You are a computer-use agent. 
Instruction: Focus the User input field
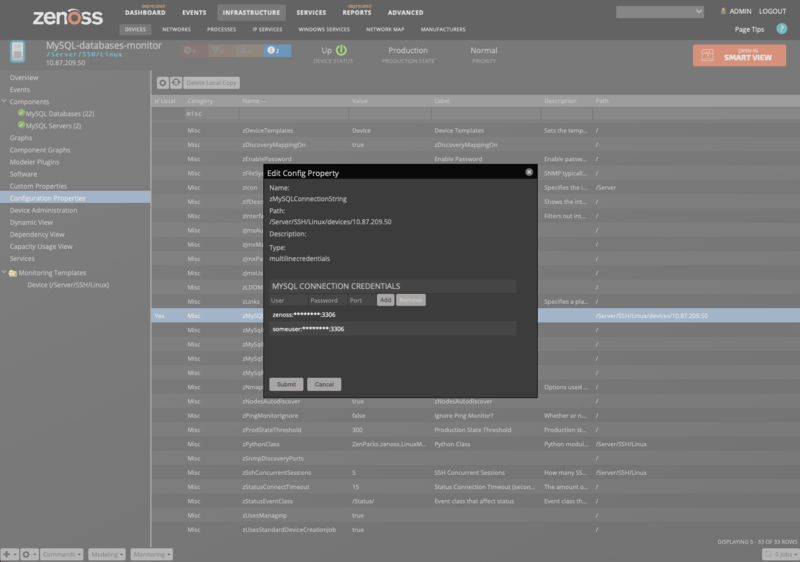(288, 300)
